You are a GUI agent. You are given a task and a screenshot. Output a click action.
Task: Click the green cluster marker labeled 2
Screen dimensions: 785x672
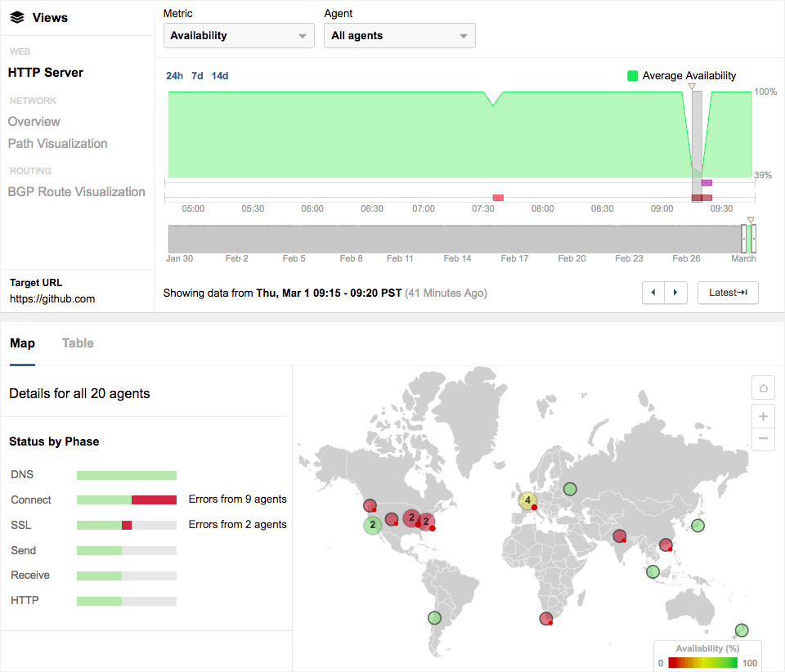(x=373, y=525)
